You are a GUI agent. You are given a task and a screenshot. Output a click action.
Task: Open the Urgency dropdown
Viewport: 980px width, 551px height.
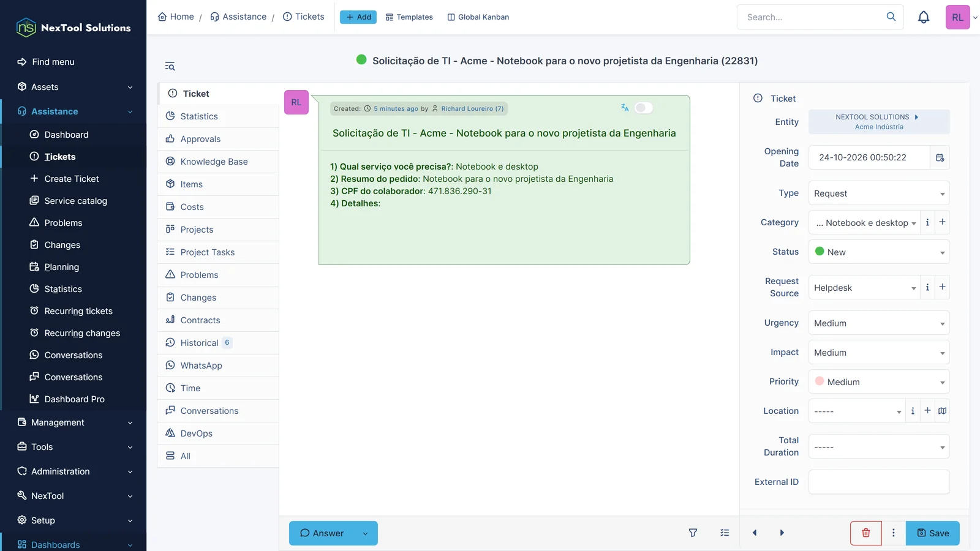point(879,323)
